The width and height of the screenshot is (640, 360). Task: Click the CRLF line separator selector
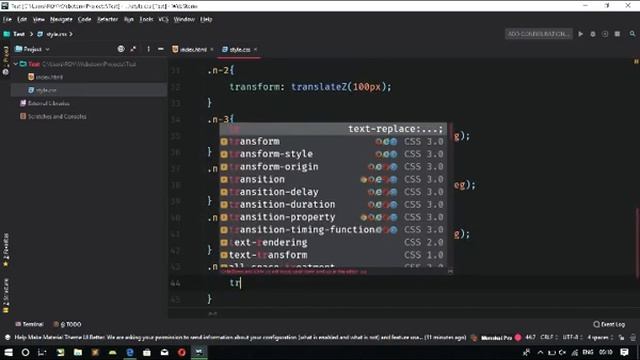coord(549,338)
